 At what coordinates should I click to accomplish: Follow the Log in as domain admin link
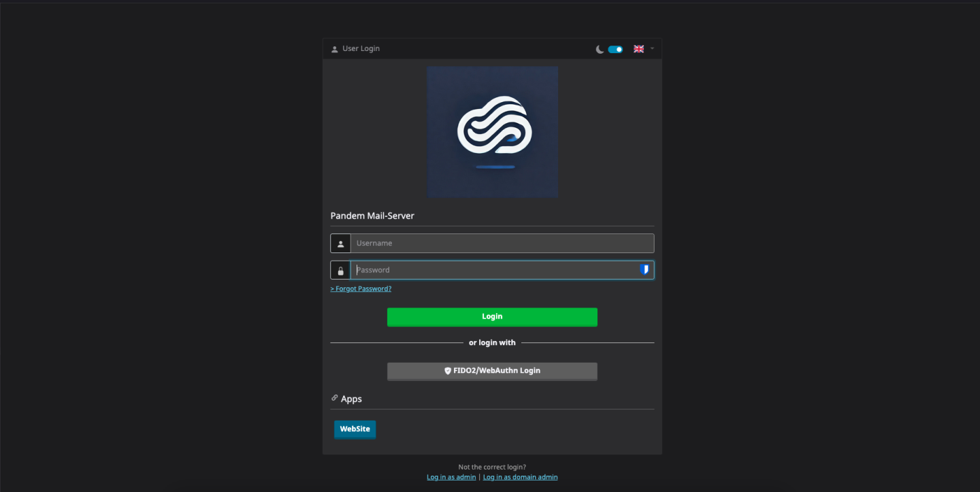point(520,477)
